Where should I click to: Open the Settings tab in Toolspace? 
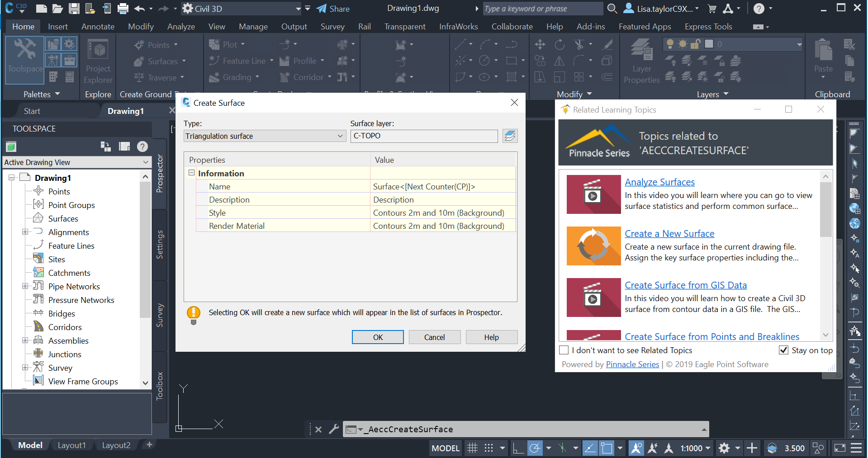160,245
